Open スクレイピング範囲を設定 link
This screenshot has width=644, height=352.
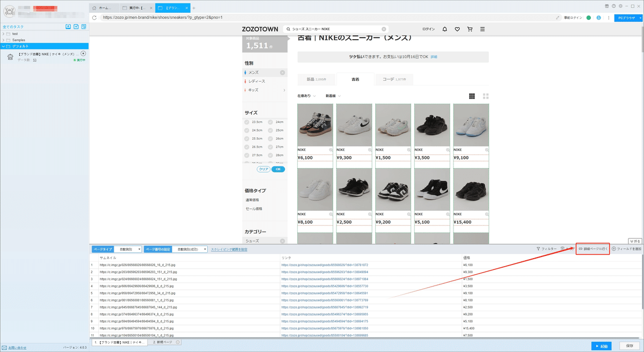click(229, 250)
